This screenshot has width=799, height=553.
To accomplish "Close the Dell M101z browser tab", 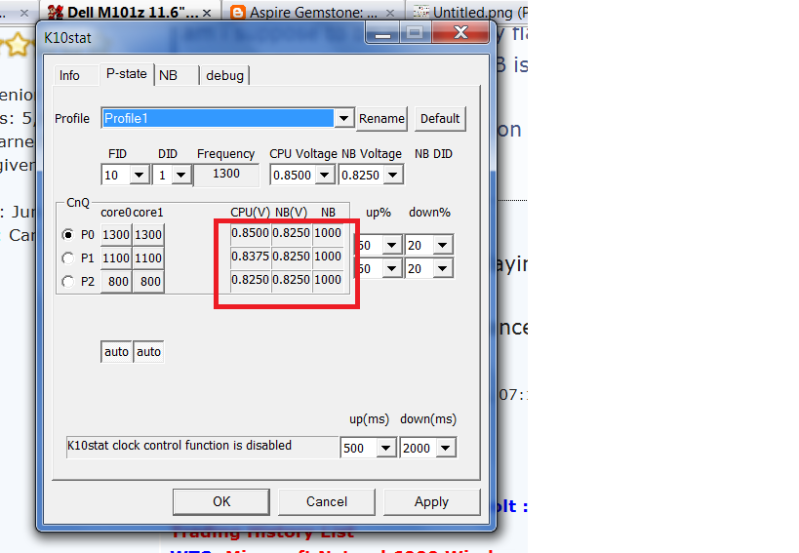I will [x=207, y=13].
